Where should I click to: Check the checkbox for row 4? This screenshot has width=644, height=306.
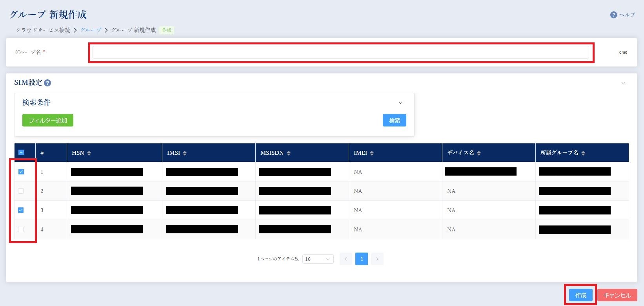click(21, 229)
